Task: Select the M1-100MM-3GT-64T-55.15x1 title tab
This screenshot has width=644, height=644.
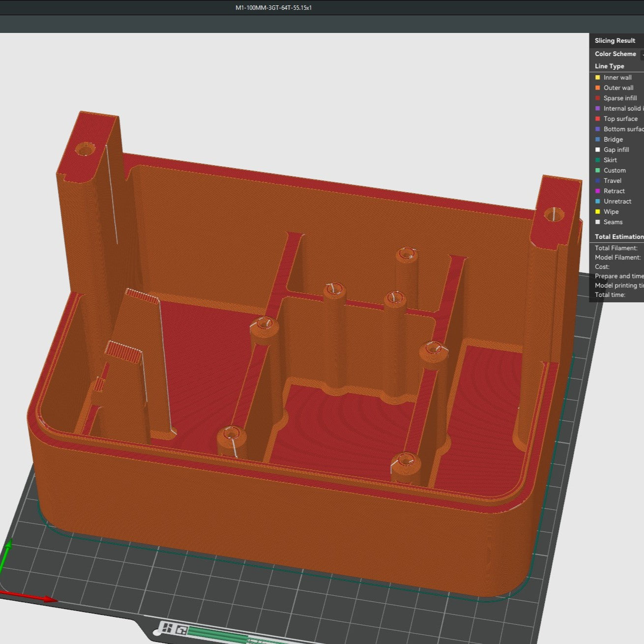Action: 274,7
